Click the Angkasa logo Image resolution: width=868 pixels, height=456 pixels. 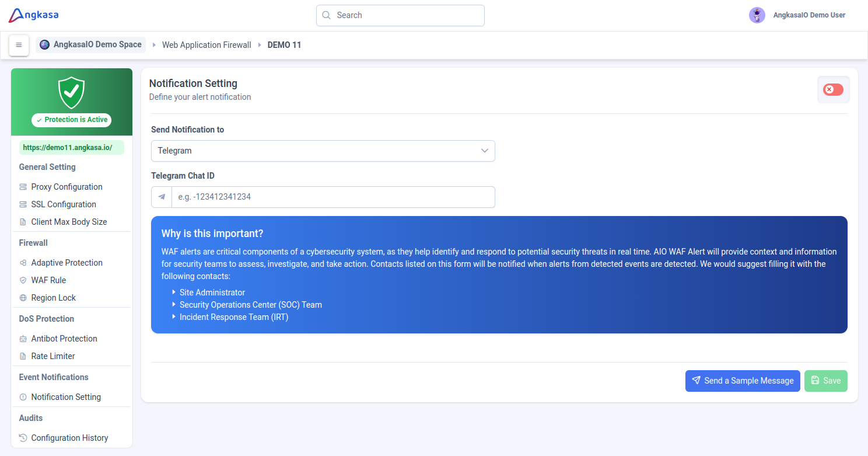pyautogui.click(x=34, y=15)
